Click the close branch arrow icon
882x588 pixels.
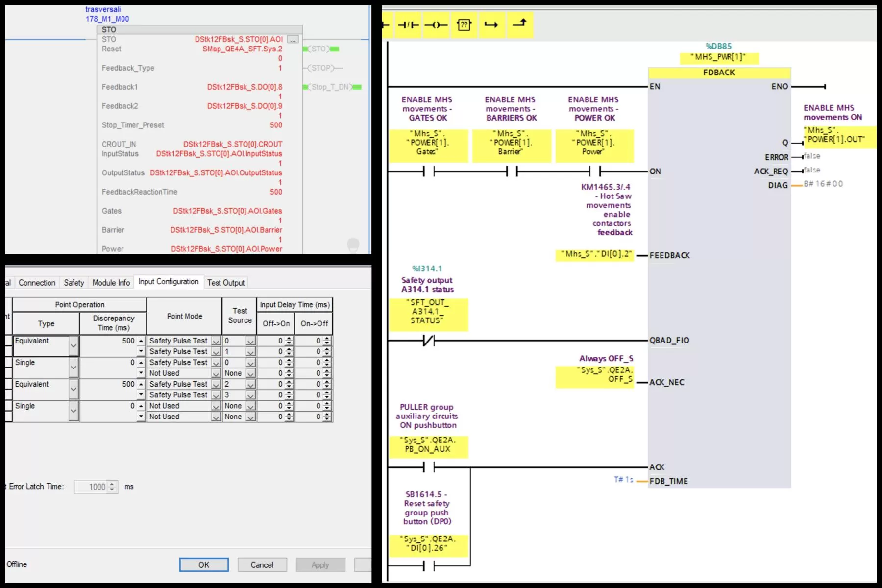[519, 24]
